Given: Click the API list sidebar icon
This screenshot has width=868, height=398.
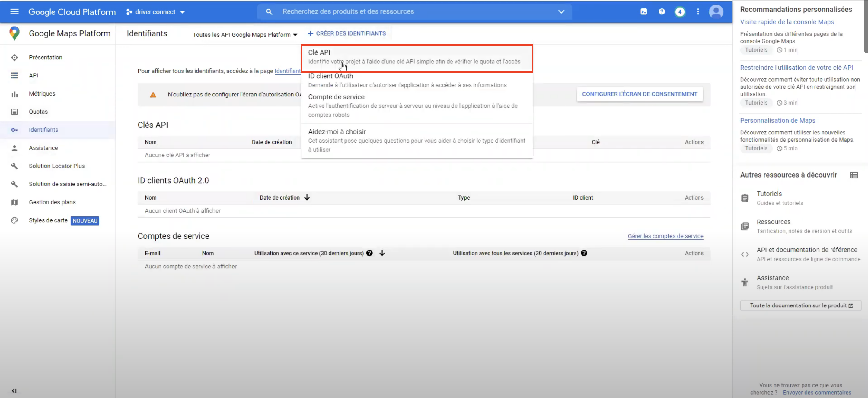Looking at the screenshot, I should (14, 75).
